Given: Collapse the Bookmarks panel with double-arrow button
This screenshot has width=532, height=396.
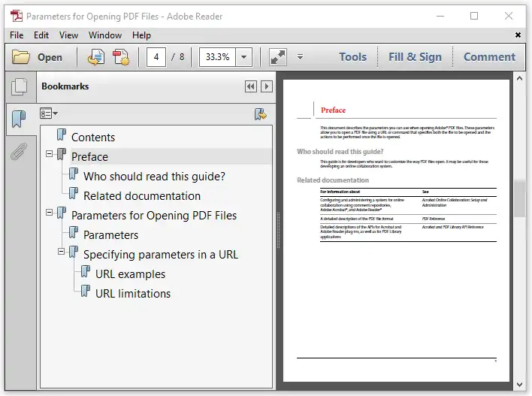Looking at the screenshot, I should pos(251,86).
